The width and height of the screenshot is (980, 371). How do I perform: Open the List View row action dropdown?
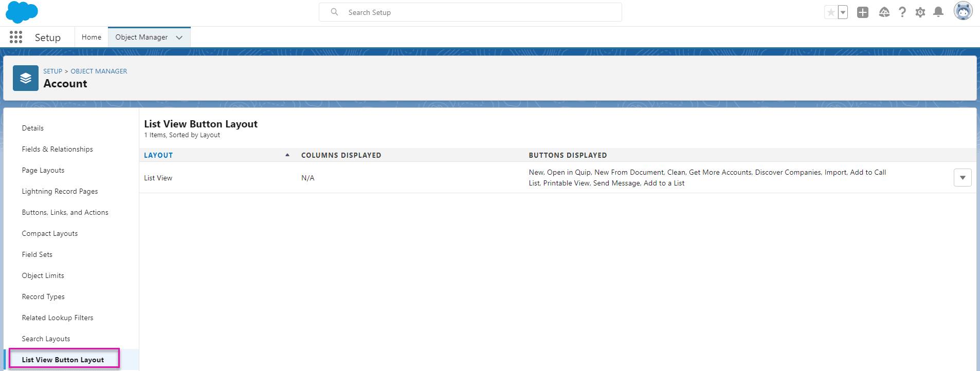(x=963, y=178)
